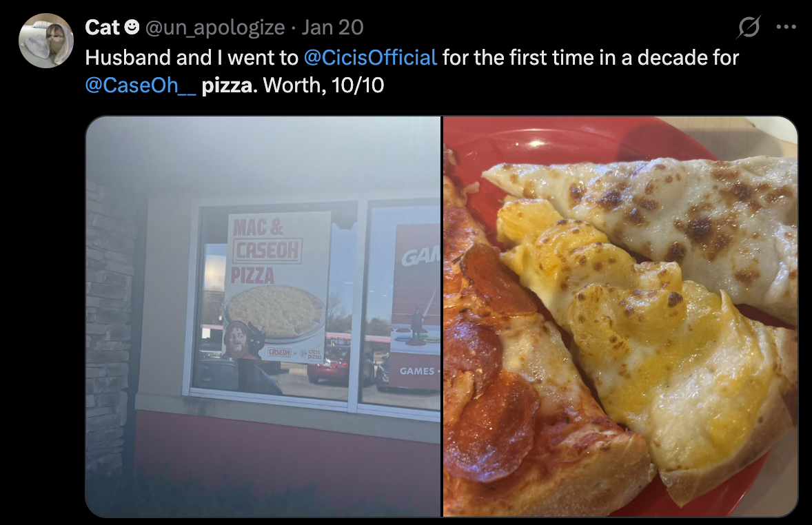Click the Mac & CaseOh Pizza poster title
812x525 pixels.
pos(266,251)
